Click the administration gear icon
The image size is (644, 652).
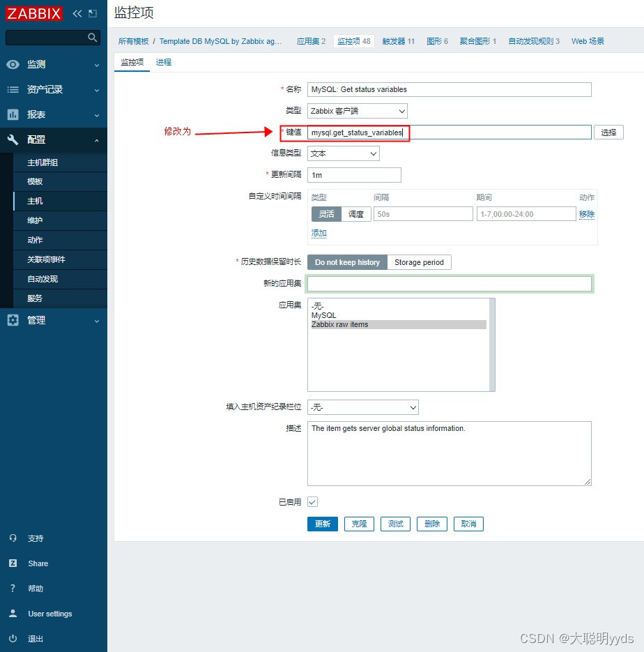[13, 320]
